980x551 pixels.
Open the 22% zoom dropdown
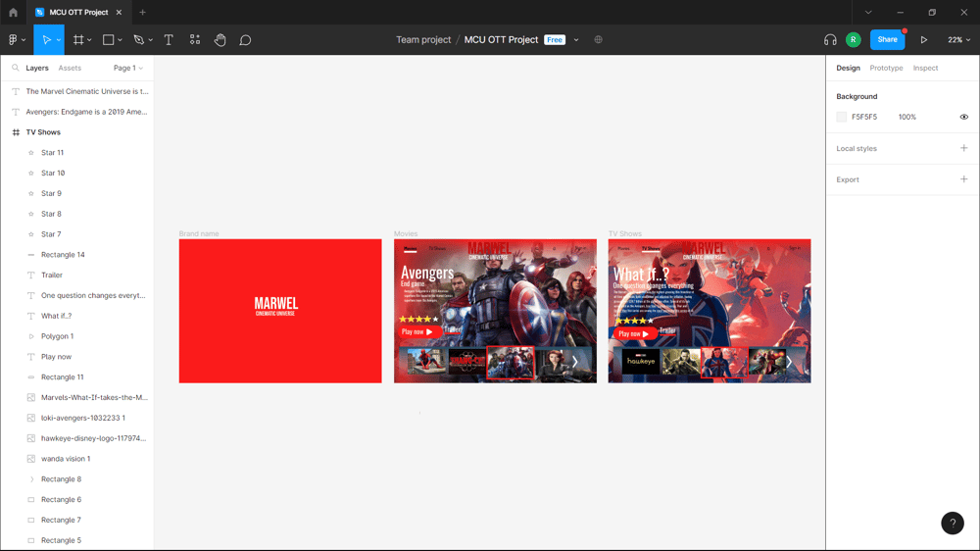[x=958, y=39]
